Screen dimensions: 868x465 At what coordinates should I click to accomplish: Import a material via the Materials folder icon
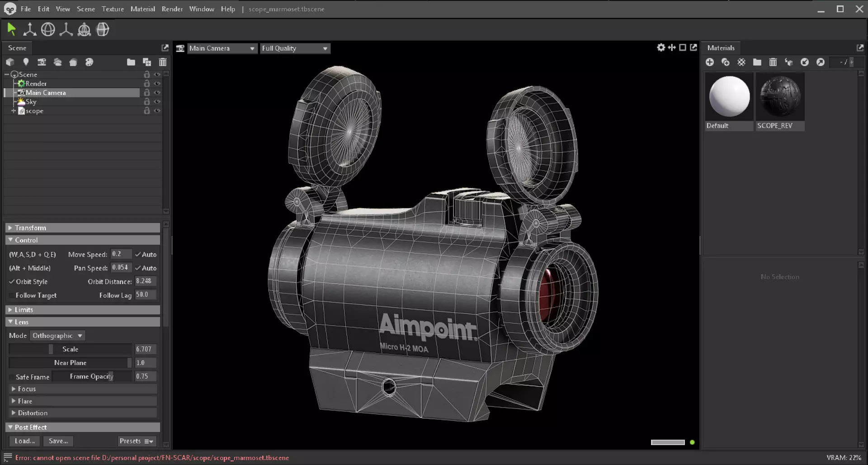pyautogui.click(x=757, y=62)
